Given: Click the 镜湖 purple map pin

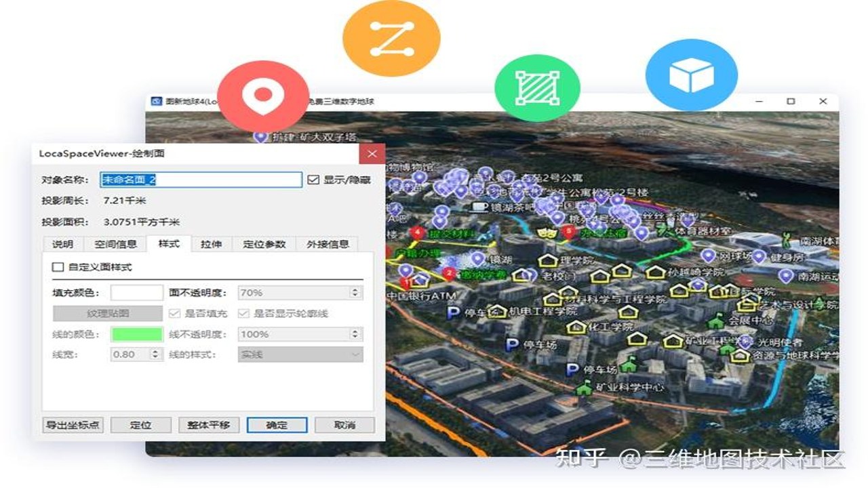Looking at the screenshot, I should coord(478,259).
